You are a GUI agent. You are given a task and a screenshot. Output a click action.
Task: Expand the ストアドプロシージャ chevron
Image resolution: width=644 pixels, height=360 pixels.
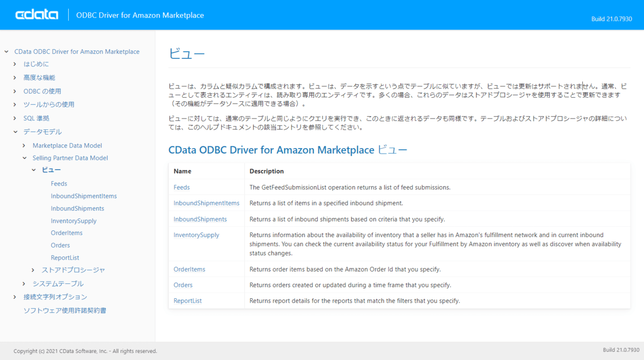click(x=33, y=270)
